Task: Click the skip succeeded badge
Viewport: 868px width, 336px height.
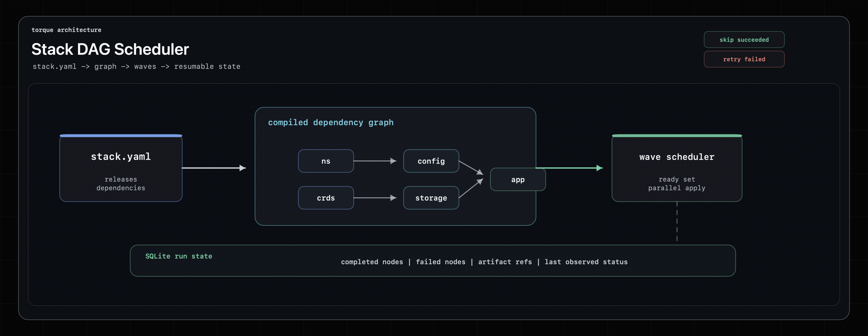Action: click(x=744, y=40)
